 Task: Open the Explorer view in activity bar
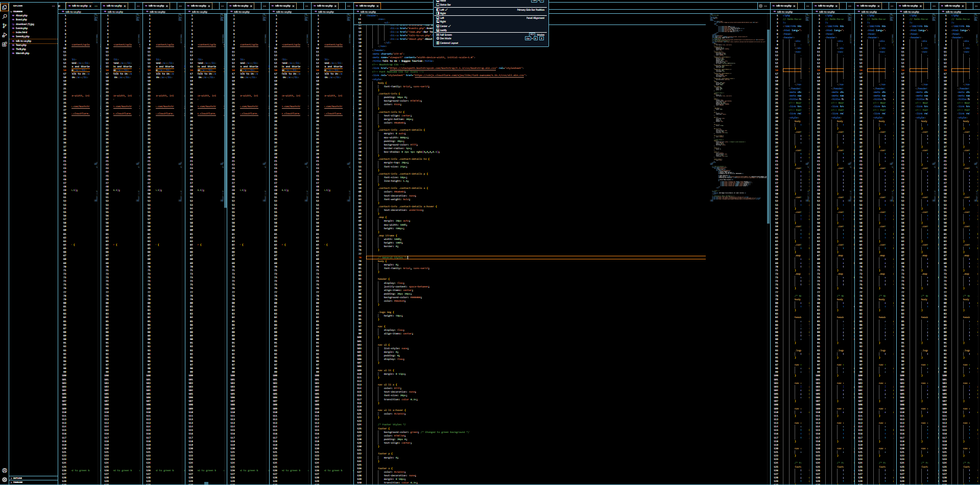5,7
